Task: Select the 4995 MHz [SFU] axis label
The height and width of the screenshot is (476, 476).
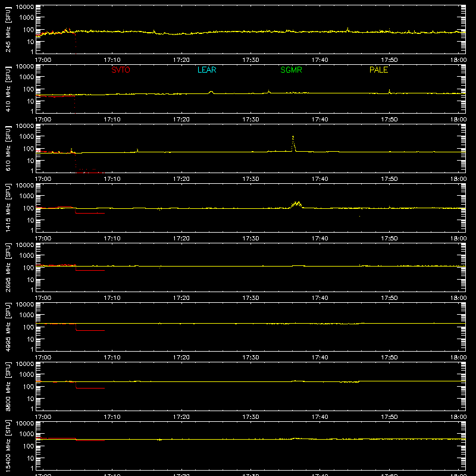Action: click(8, 327)
